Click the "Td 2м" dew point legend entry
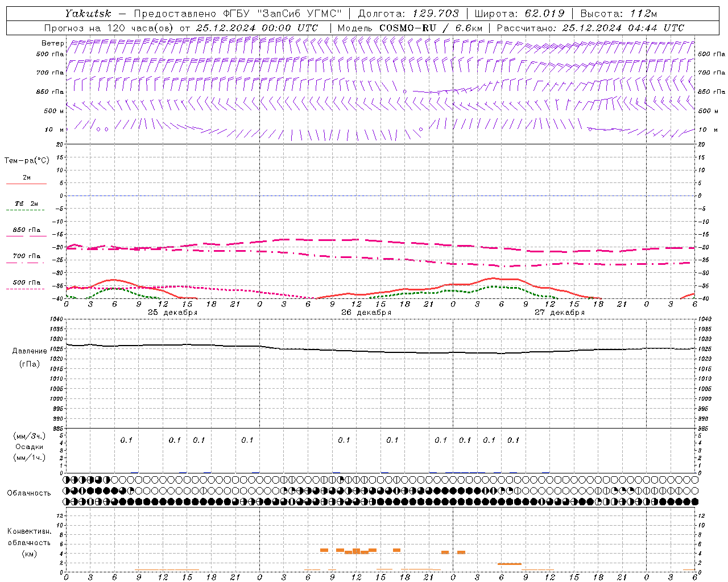This screenshot has width=728, height=582. click(26, 203)
